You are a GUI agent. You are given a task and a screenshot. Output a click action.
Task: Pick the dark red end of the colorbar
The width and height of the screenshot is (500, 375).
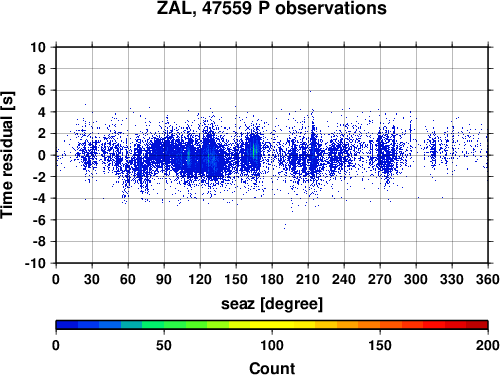477,325
